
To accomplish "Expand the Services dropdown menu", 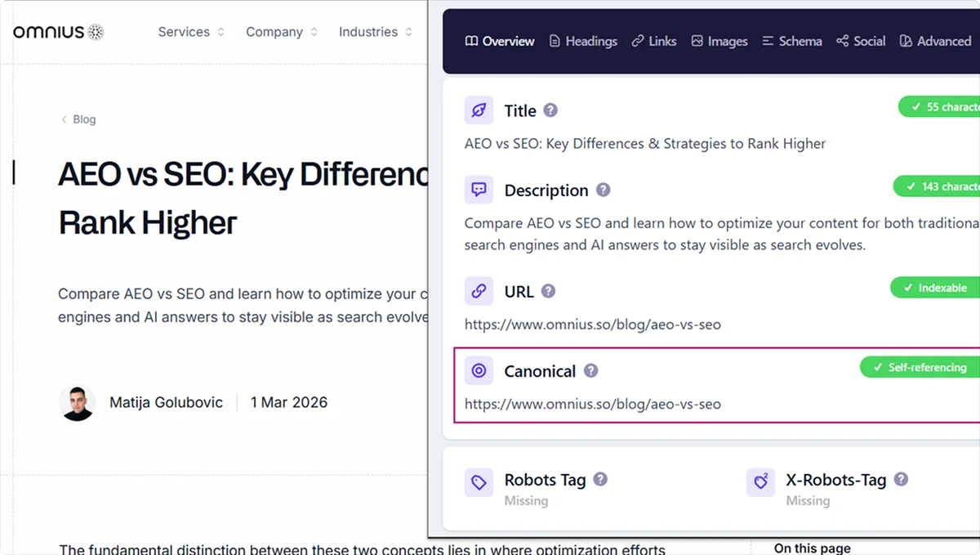I will pyautogui.click(x=191, y=32).
